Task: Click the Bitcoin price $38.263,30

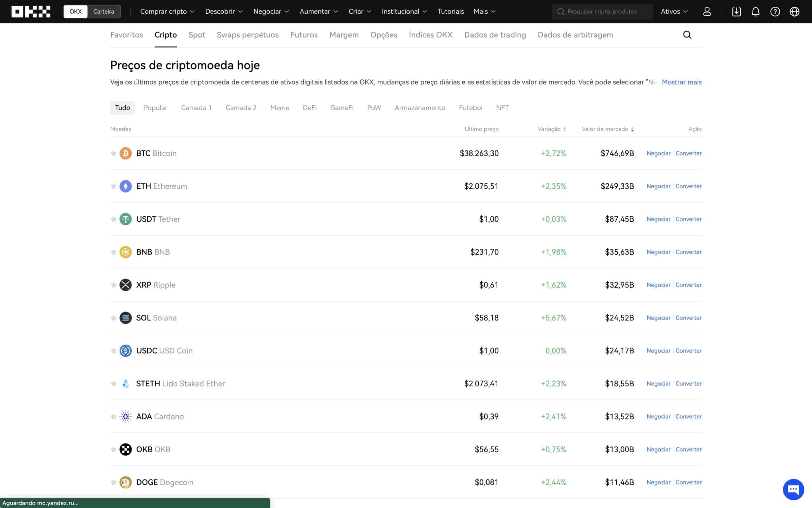Action: (x=479, y=153)
